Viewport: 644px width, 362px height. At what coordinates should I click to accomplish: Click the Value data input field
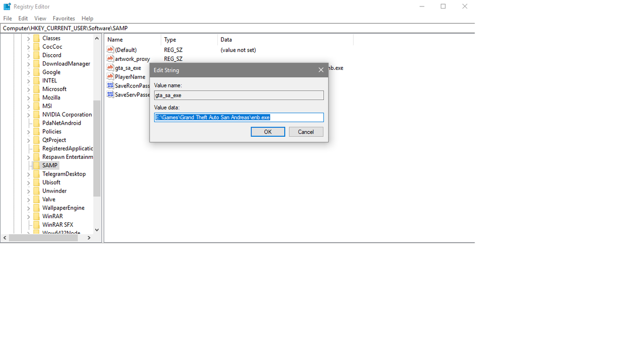(239, 117)
